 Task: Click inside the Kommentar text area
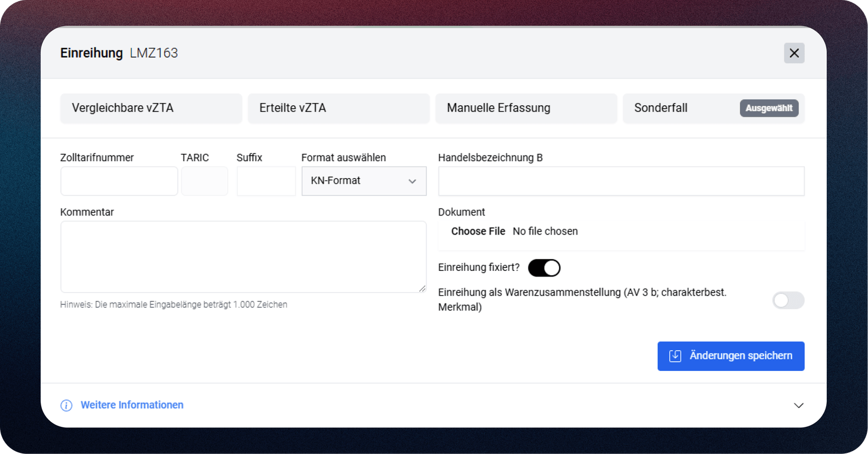point(243,256)
